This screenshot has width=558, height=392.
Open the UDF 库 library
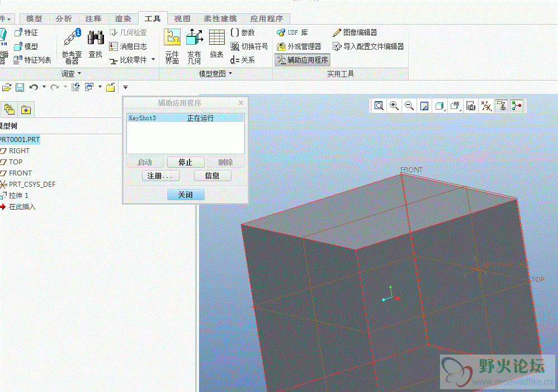click(x=292, y=33)
